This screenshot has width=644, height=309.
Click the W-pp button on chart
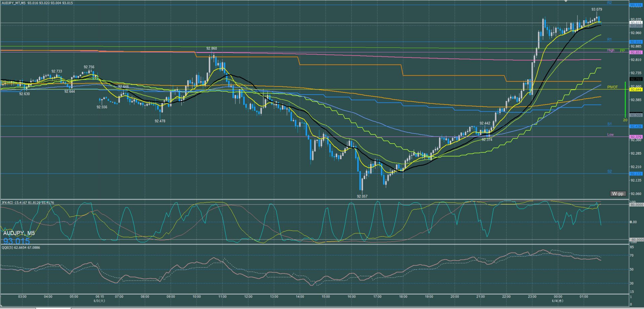coord(618,194)
